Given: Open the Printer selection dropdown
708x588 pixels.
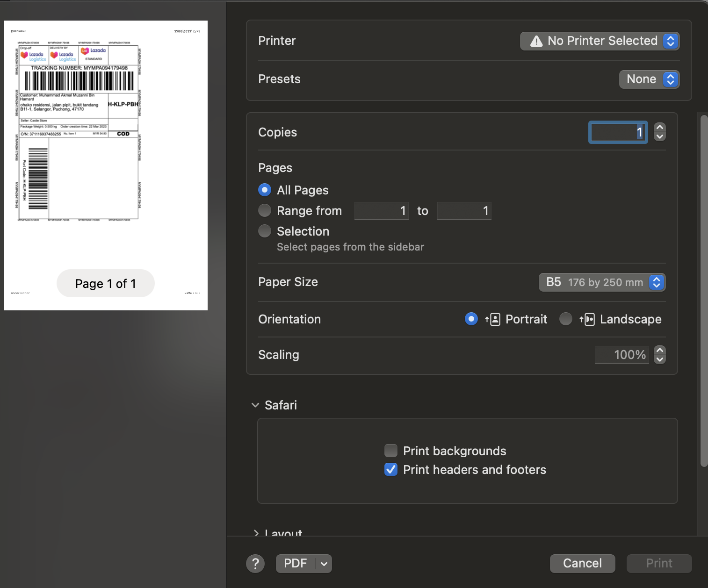Looking at the screenshot, I should click(x=600, y=41).
